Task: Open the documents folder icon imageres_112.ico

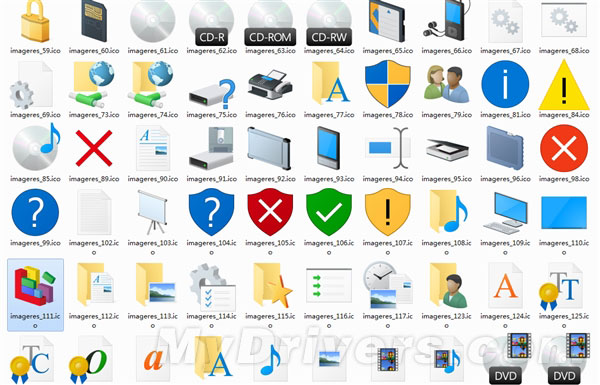Action: pos(95,284)
